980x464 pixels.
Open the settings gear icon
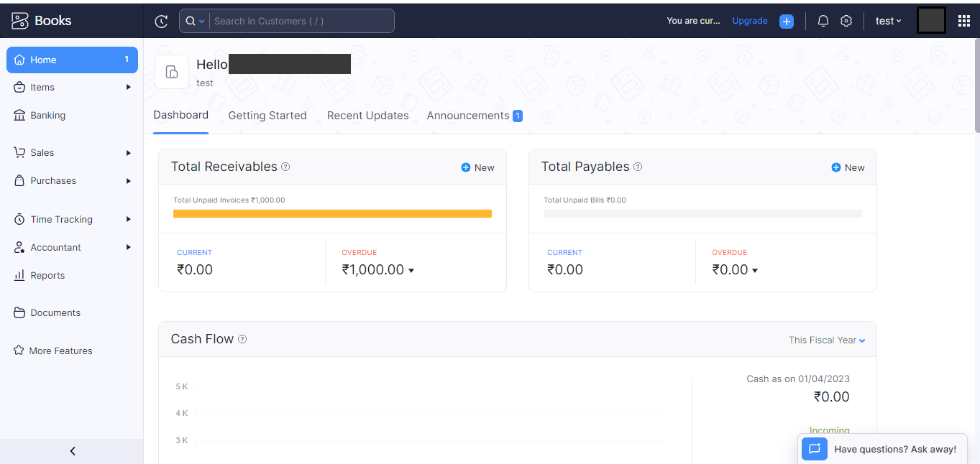846,21
